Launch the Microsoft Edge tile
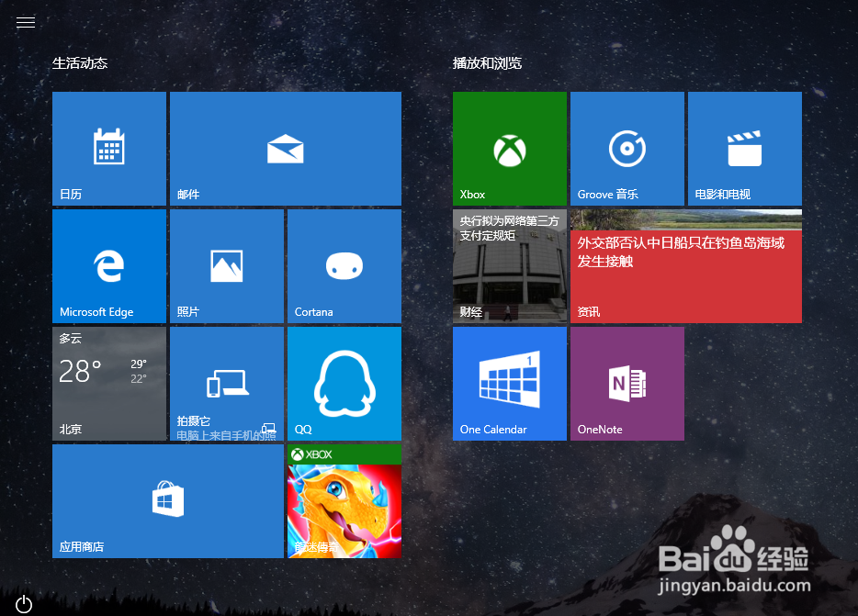Viewport: 858px width, 616px height. [109, 266]
